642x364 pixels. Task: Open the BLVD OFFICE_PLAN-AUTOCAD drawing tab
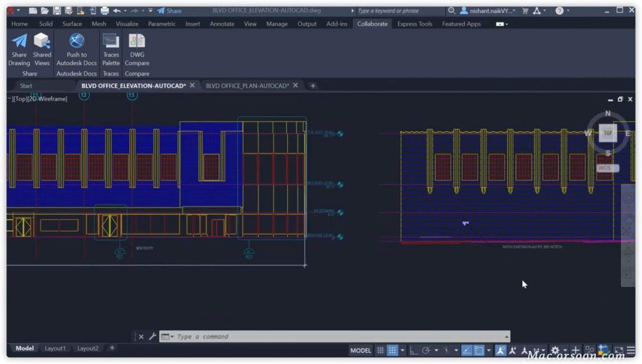[x=247, y=85]
